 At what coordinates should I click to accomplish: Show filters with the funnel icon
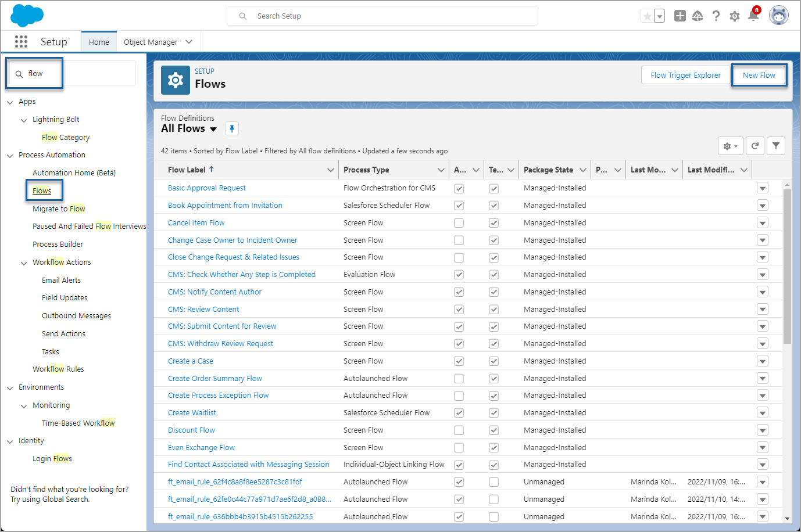[x=776, y=146]
